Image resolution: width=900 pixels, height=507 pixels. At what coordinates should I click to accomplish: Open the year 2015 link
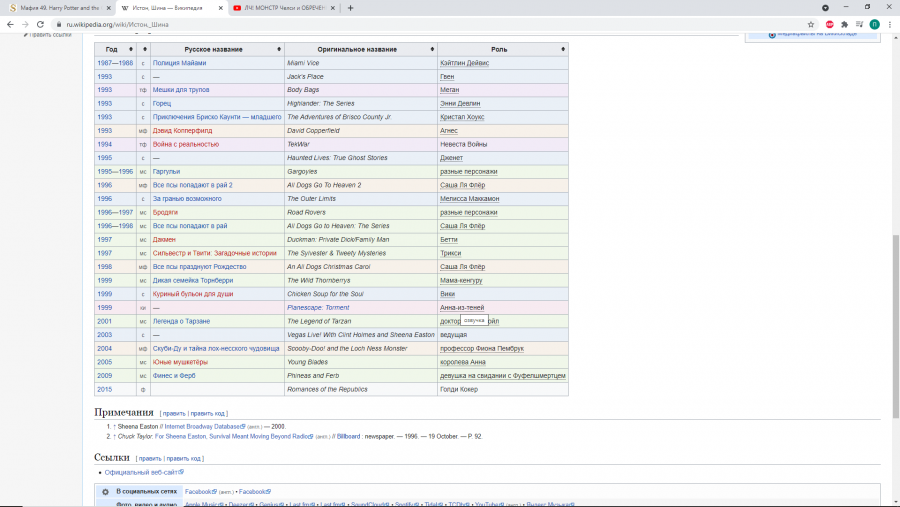(104, 390)
